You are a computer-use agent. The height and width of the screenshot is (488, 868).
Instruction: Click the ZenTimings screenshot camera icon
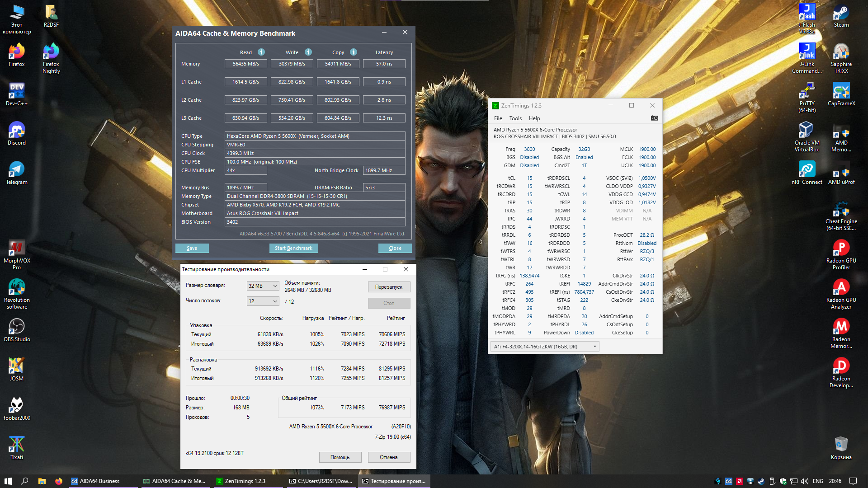(654, 118)
